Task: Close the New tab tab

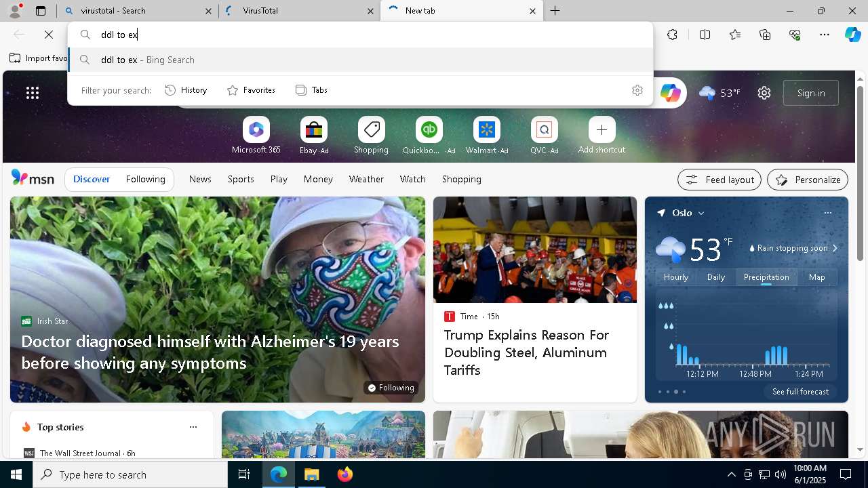Action: (x=532, y=11)
